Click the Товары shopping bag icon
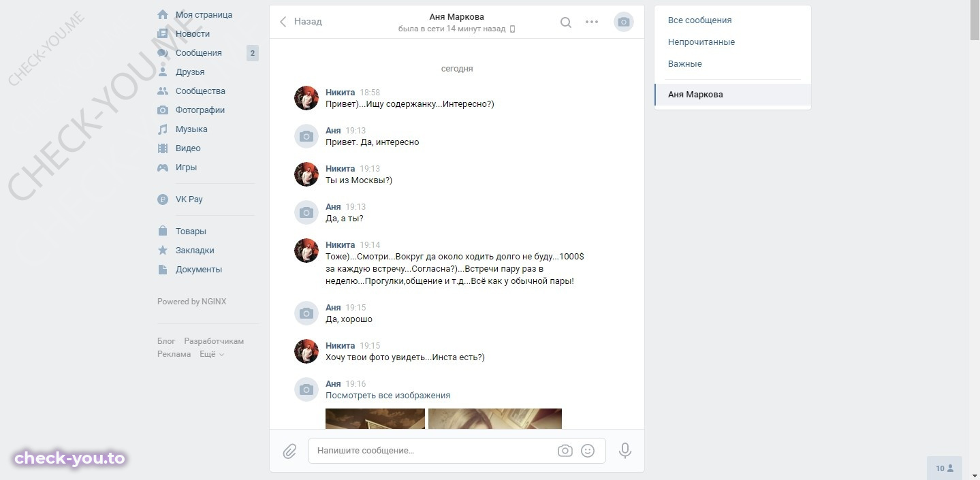 [163, 231]
